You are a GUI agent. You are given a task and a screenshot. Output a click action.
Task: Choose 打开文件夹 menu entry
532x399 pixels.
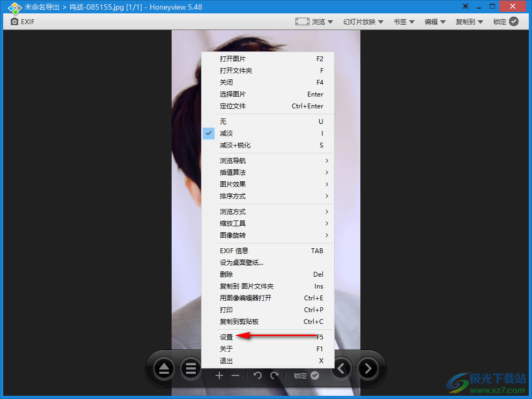point(268,71)
